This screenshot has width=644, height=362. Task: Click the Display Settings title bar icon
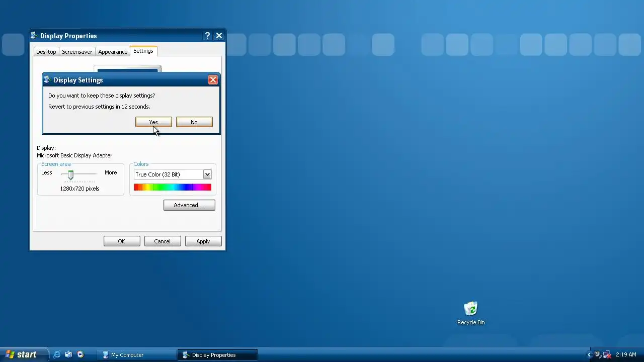coord(47,79)
